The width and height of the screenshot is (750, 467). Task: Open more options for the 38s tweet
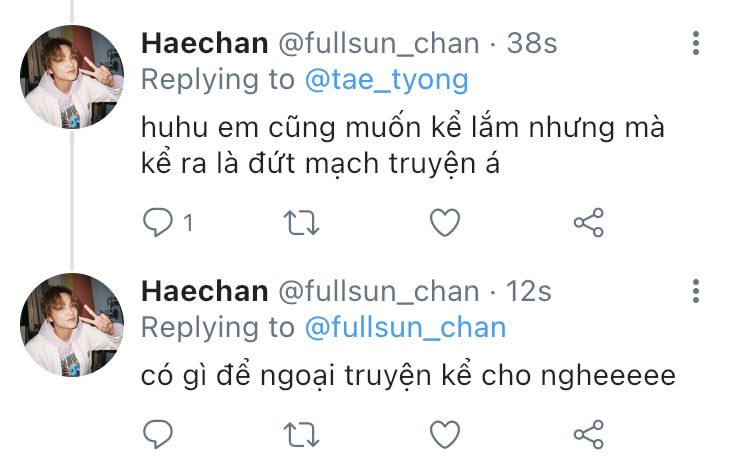pos(696,43)
